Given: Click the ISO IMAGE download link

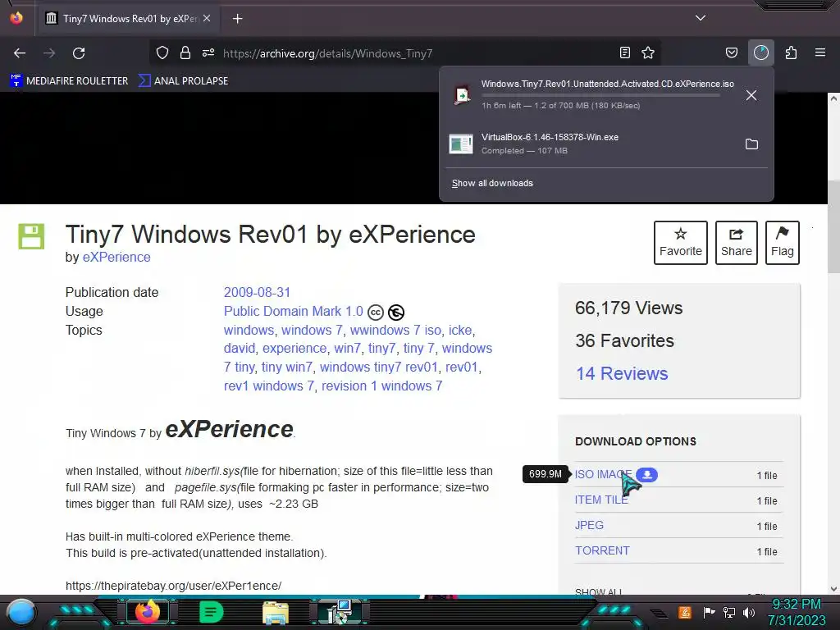Looking at the screenshot, I should (x=603, y=475).
